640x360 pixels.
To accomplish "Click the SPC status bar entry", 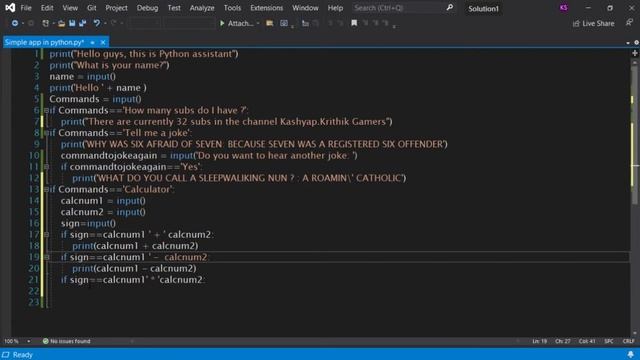I will coord(609,341).
